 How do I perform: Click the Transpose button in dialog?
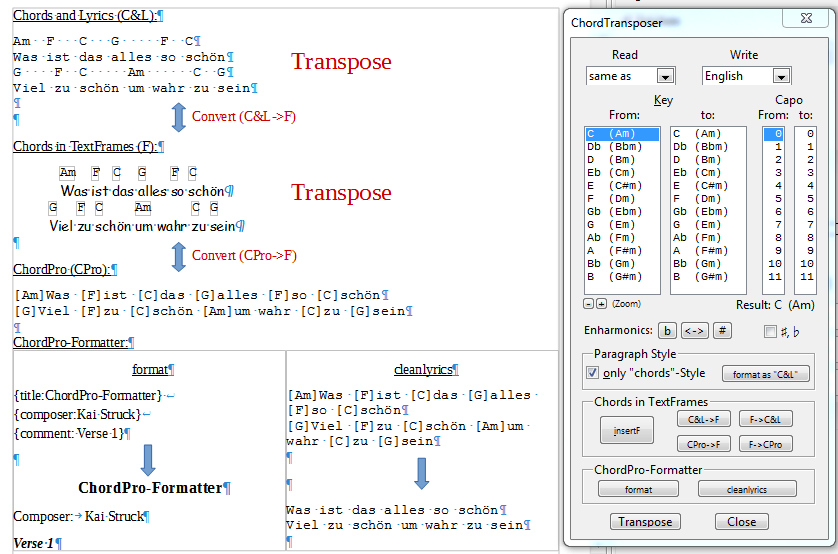pyautogui.click(x=645, y=521)
